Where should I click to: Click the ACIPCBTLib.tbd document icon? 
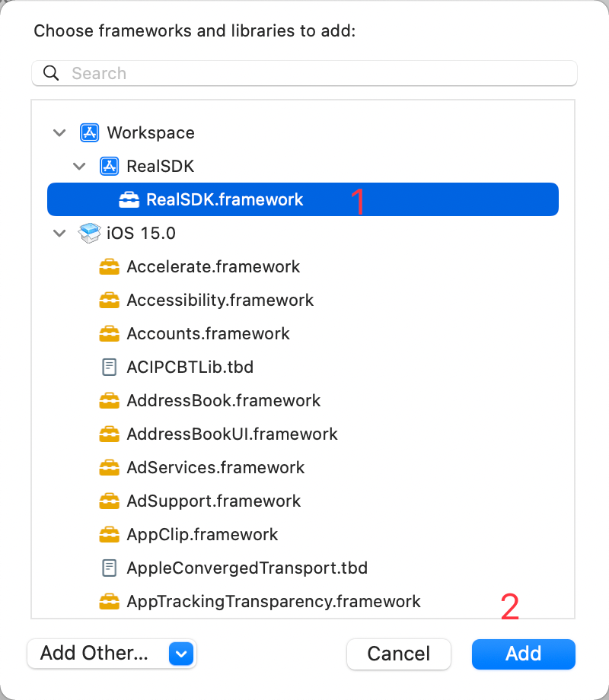click(x=110, y=367)
